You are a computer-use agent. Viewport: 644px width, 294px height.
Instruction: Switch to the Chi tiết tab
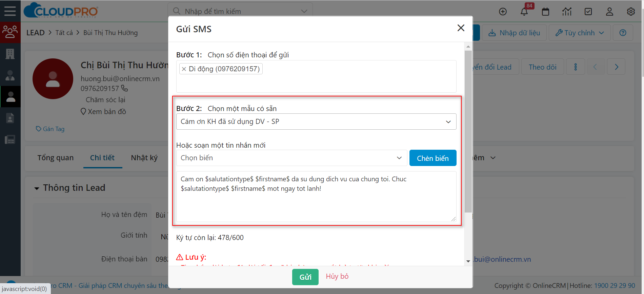pos(102,158)
